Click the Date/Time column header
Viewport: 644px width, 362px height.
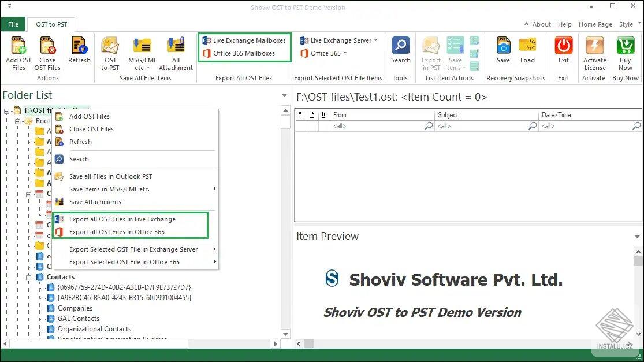(591, 115)
